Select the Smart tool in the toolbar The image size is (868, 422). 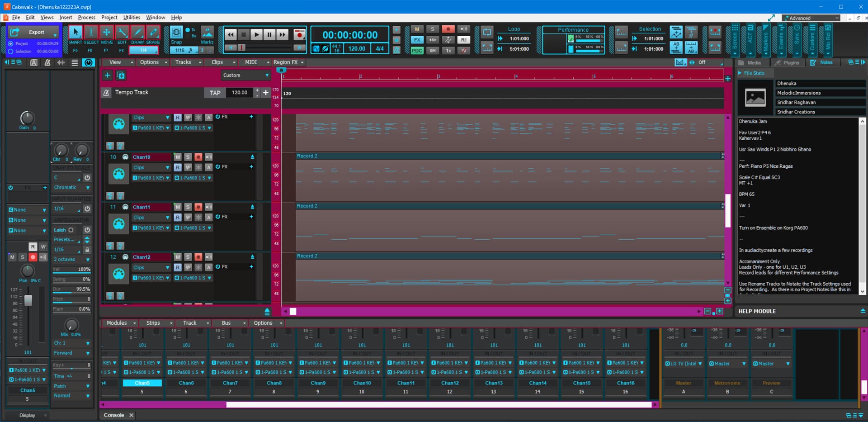pos(75,33)
